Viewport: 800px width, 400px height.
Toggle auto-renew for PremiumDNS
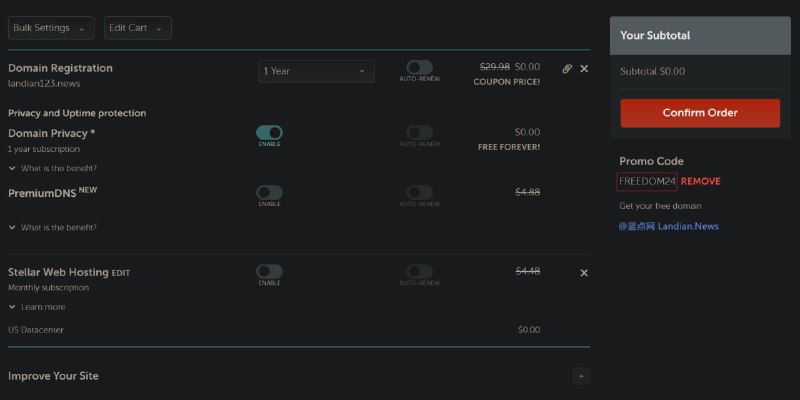click(419, 192)
